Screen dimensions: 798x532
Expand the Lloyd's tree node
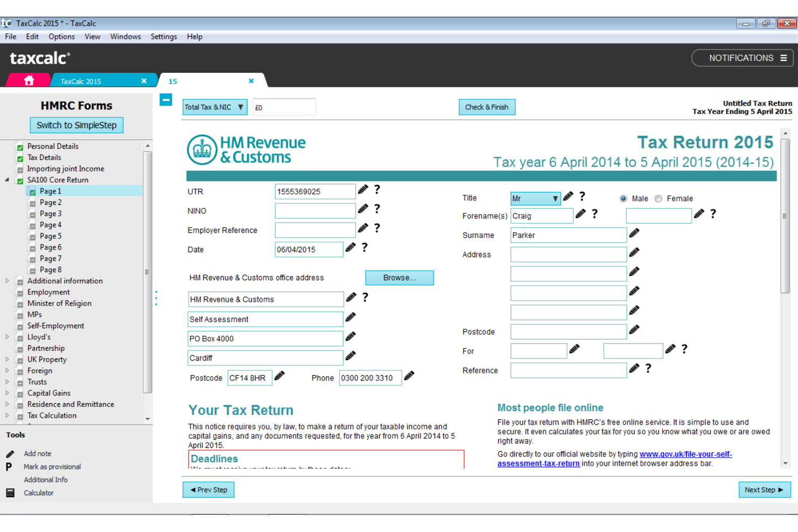(7, 337)
